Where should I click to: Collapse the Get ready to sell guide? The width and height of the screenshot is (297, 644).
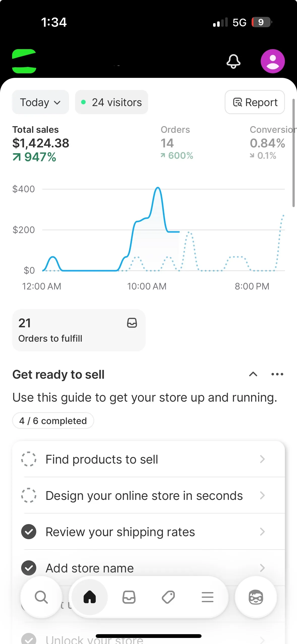pos(253,374)
